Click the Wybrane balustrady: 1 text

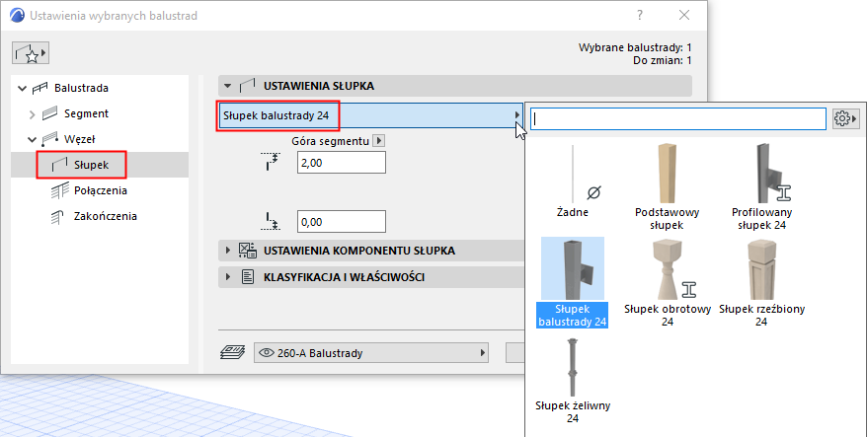click(635, 47)
